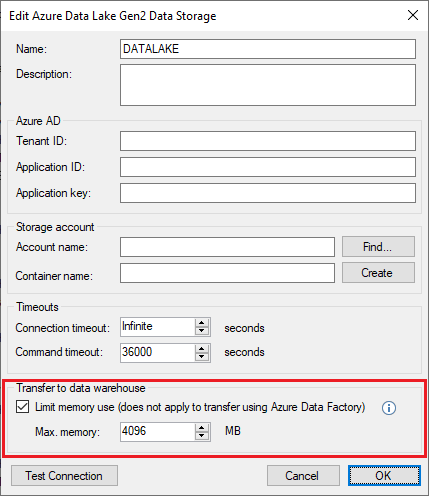Uncheck the Limit memory use checkbox

pyautogui.click(x=22, y=407)
